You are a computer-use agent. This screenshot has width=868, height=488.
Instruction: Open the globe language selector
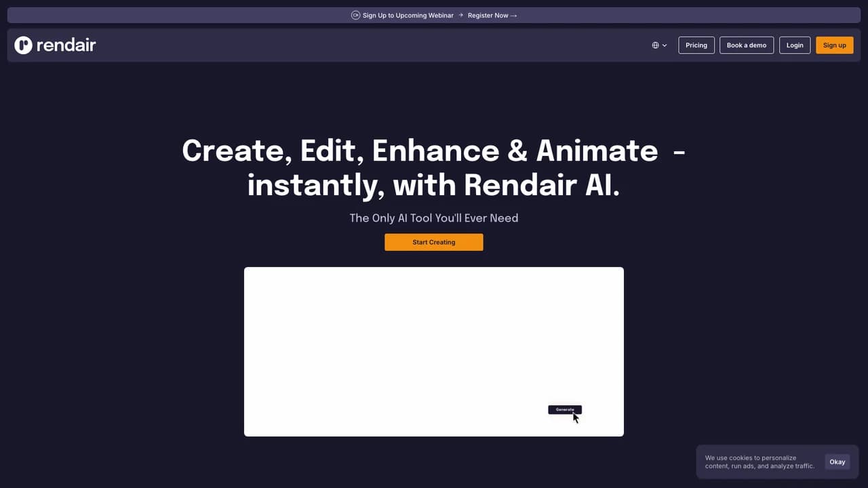point(660,45)
